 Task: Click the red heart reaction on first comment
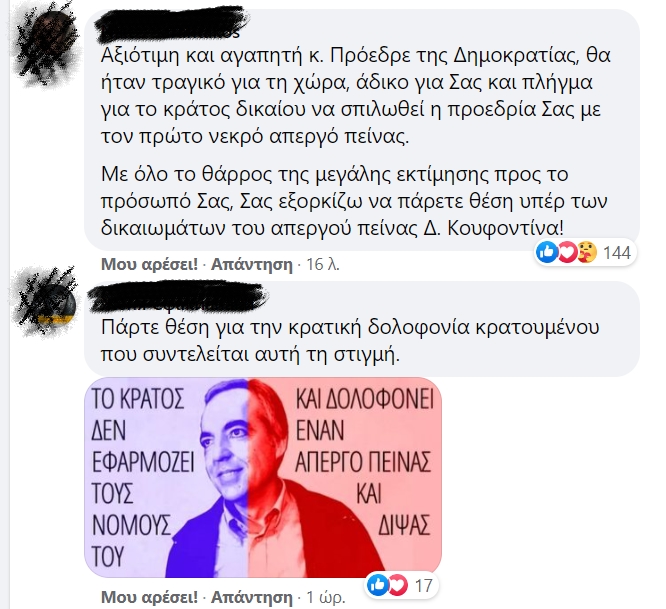(567, 253)
